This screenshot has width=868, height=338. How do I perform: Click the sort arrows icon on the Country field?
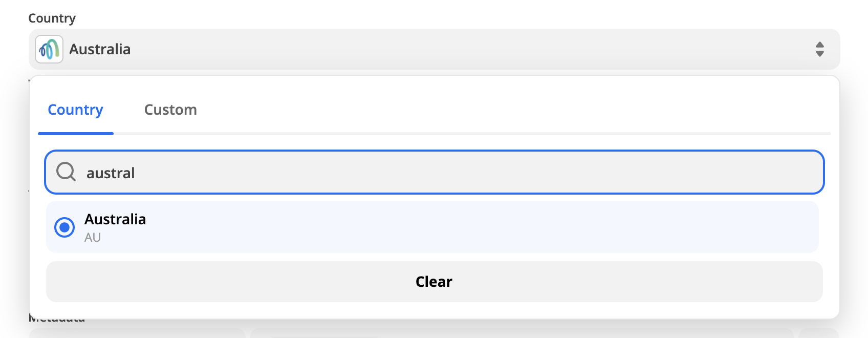click(x=819, y=49)
